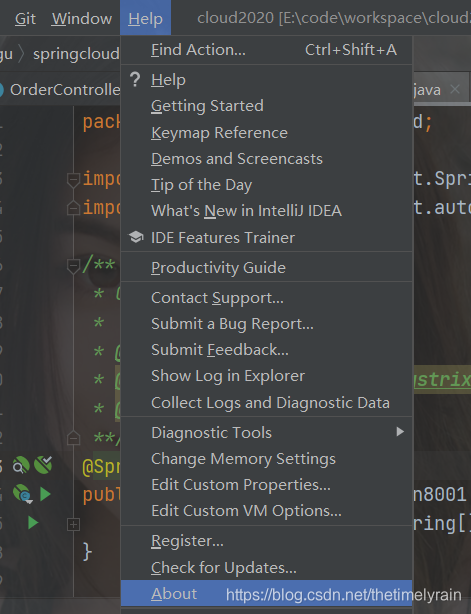The height and width of the screenshot is (614, 471).
Task: Select Show Log in Explorer
Action: point(266,376)
